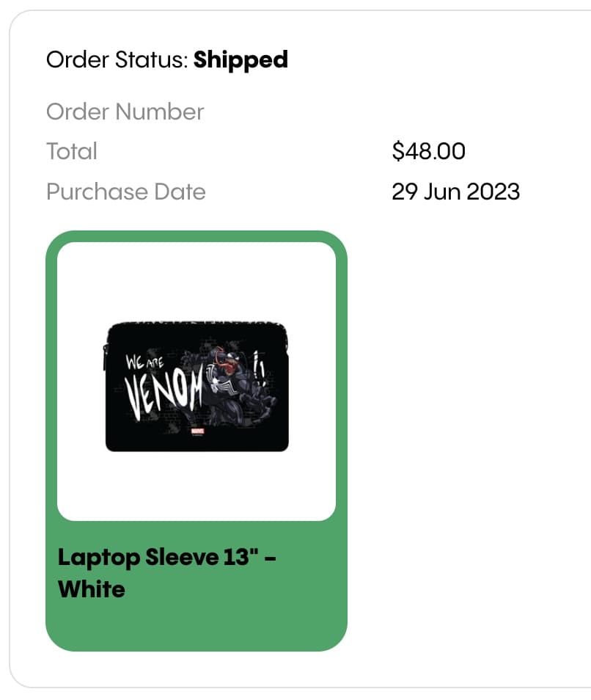Click the small Marvel logo on the sleeve

(x=197, y=431)
